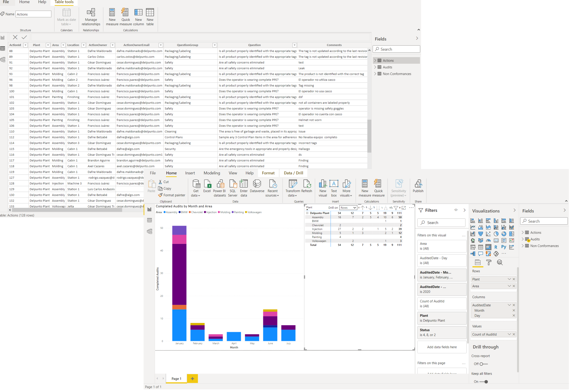Import from Excel icon
The height and width of the screenshot is (392, 572).
207,184
